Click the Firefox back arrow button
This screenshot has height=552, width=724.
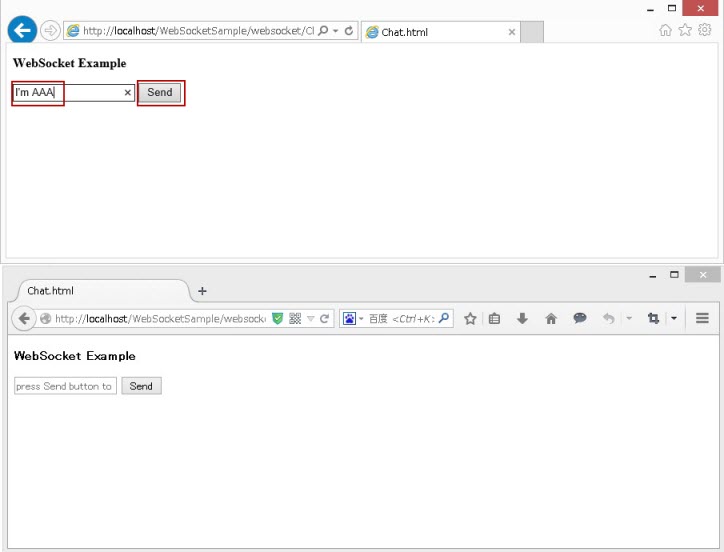[24, 318]
